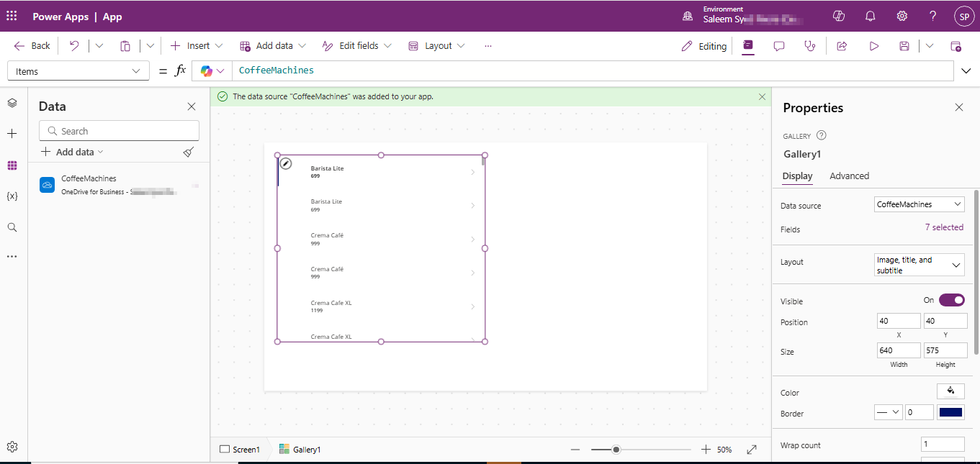Click Add data in Data pane

[72, 152]
